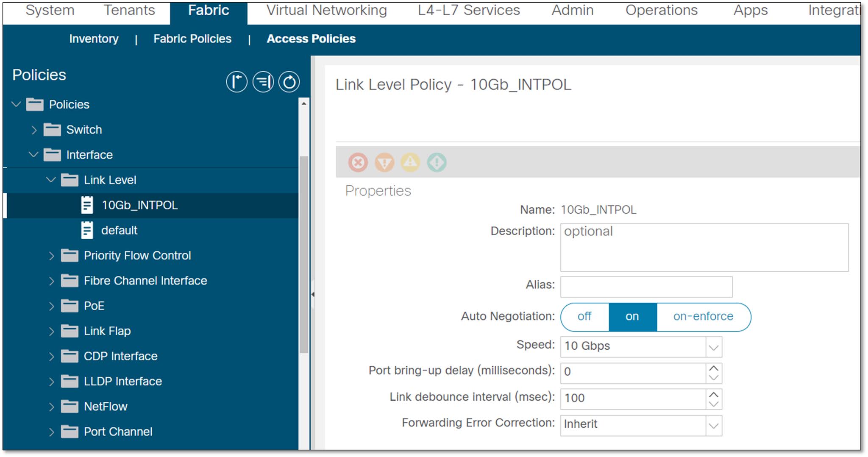Open the tree filter/sort icon in Policies panel

click(263, 81)
